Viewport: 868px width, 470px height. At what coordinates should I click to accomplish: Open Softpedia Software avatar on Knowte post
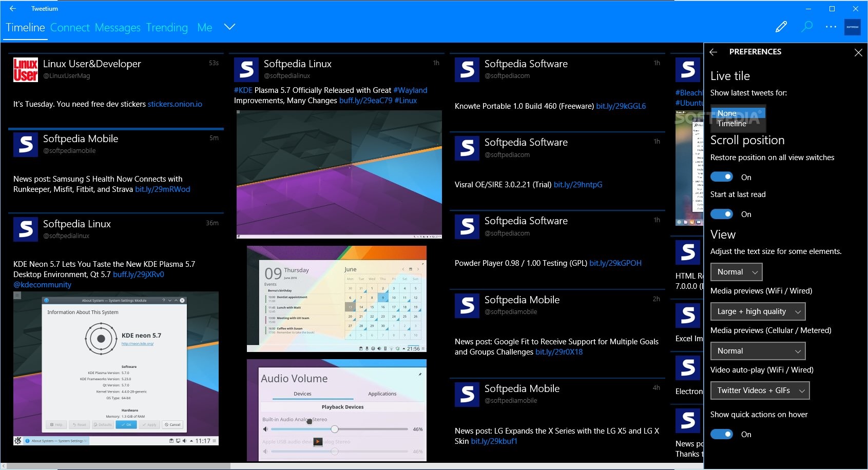click(x=467, y=70)
